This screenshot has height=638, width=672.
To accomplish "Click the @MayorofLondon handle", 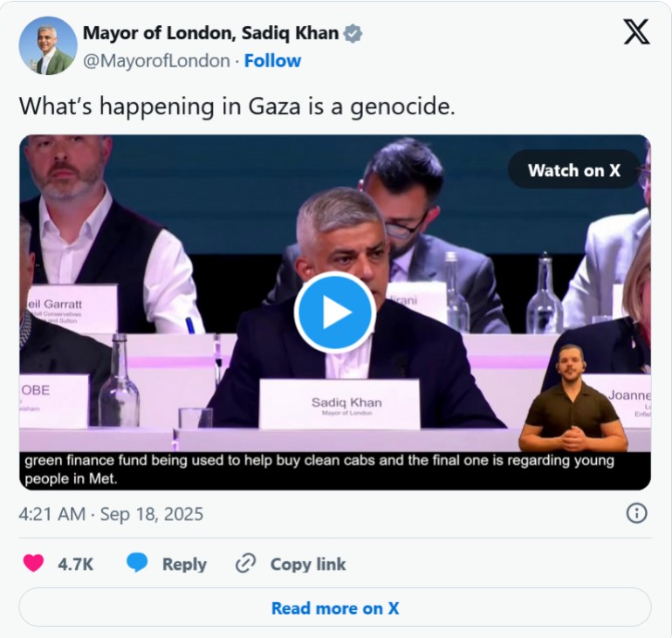I will point(156,60).
